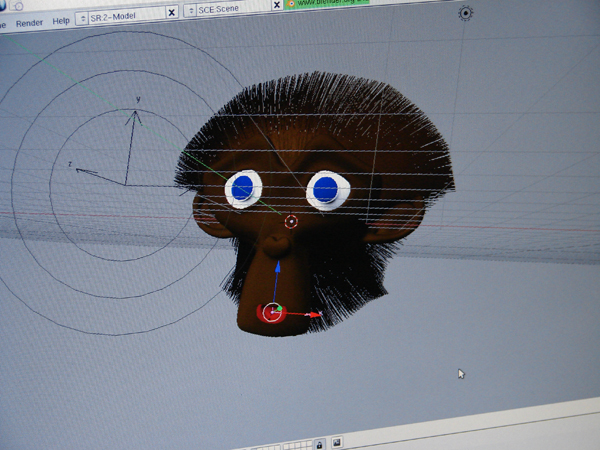Open the www.blender.org link
The height and width of the screenshot is (450, 600).
pyautogui.click(x=325, y=3)
